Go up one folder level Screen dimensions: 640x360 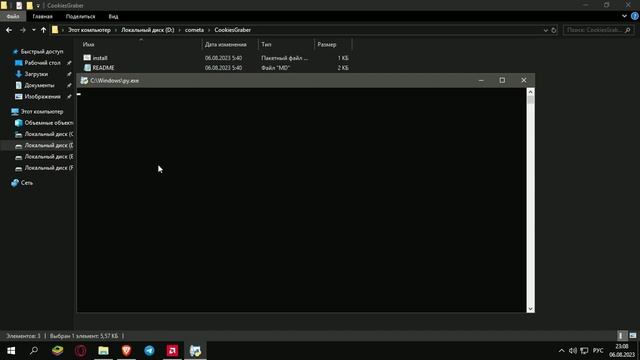[x=43, y=30]
